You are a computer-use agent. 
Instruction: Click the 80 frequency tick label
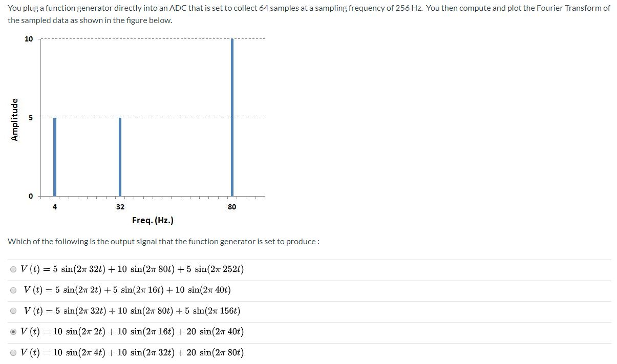click(x=232, y=207)
